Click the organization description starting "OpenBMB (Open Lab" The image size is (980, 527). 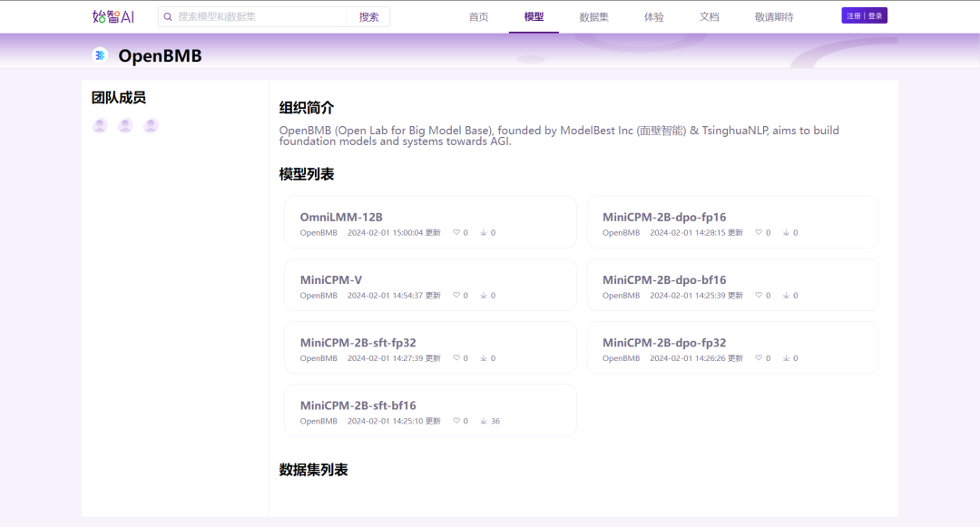[559, 135]
